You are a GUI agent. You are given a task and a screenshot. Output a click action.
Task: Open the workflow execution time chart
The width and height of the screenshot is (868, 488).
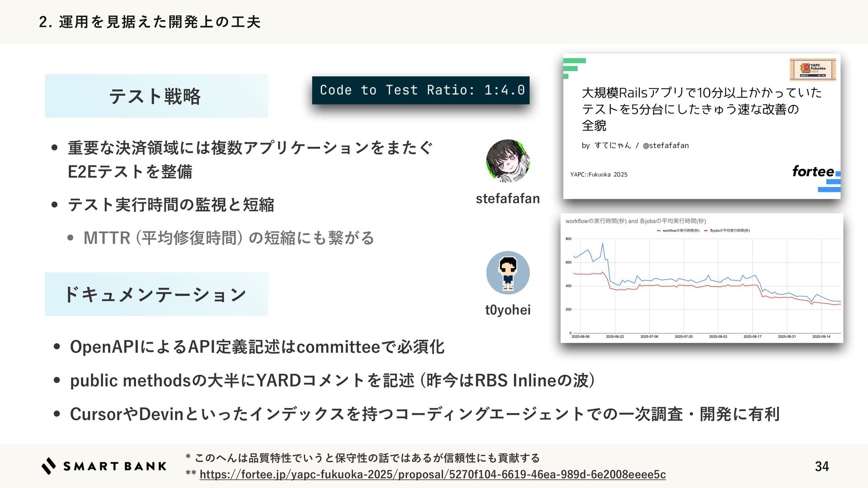(x=702, y=278)
